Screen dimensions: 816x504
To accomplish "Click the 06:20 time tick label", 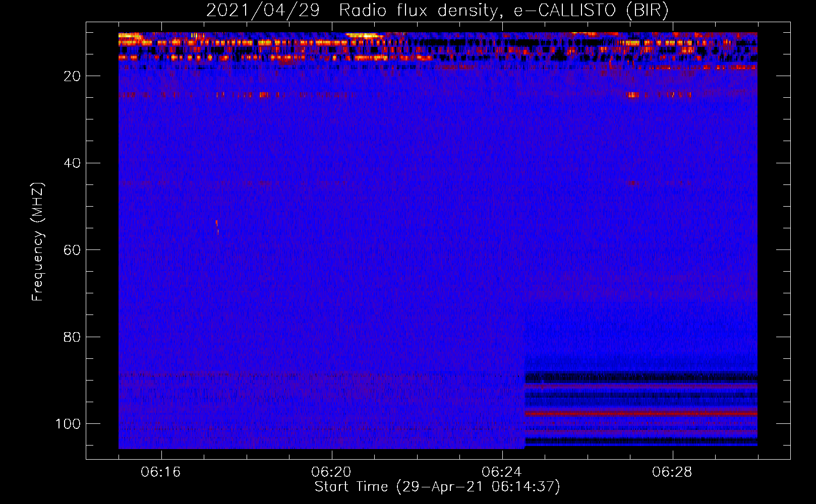I will coord(331,472).
